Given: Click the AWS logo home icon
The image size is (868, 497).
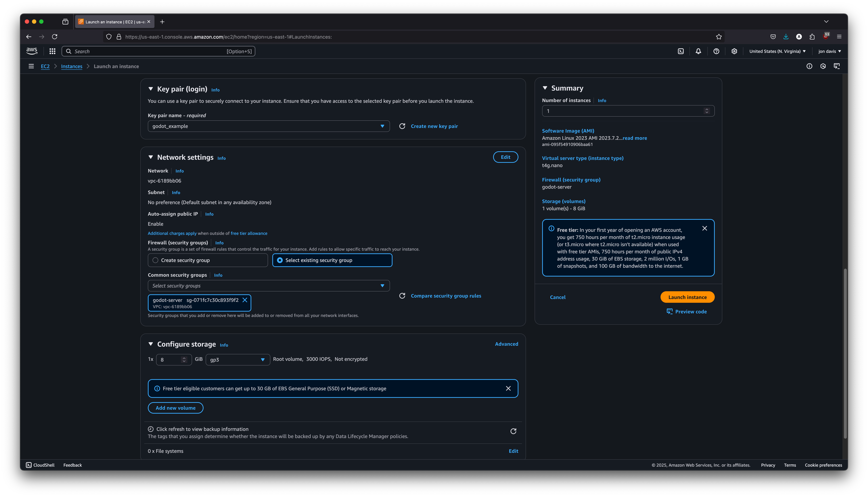Looking at the screenshot, I should [32, 51].
